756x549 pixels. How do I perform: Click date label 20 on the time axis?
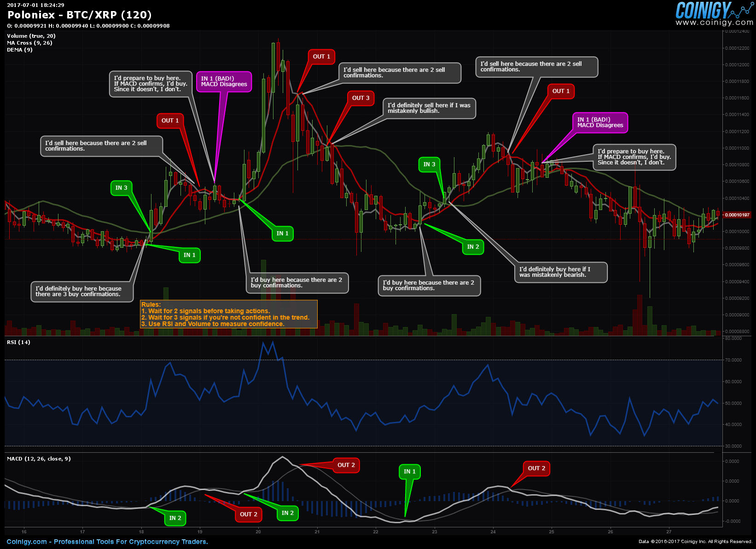[258, 532]
